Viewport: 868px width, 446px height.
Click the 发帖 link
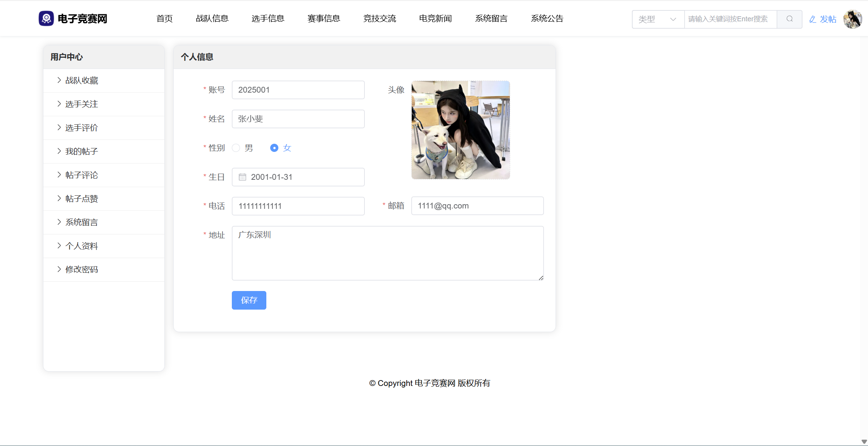(x=828, y=19)
